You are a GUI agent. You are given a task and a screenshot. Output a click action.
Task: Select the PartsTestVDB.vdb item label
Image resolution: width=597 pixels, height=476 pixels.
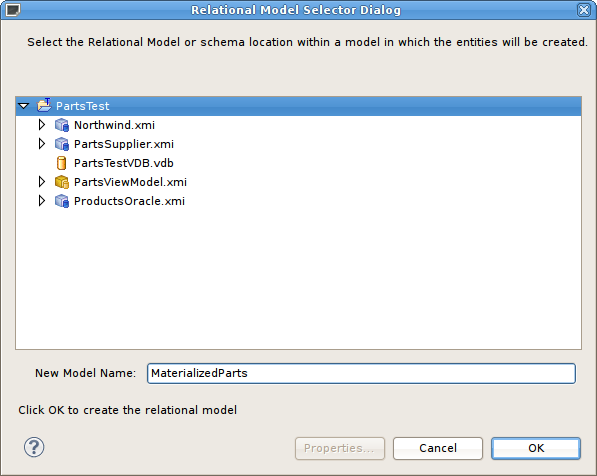[x=124, y=163]
